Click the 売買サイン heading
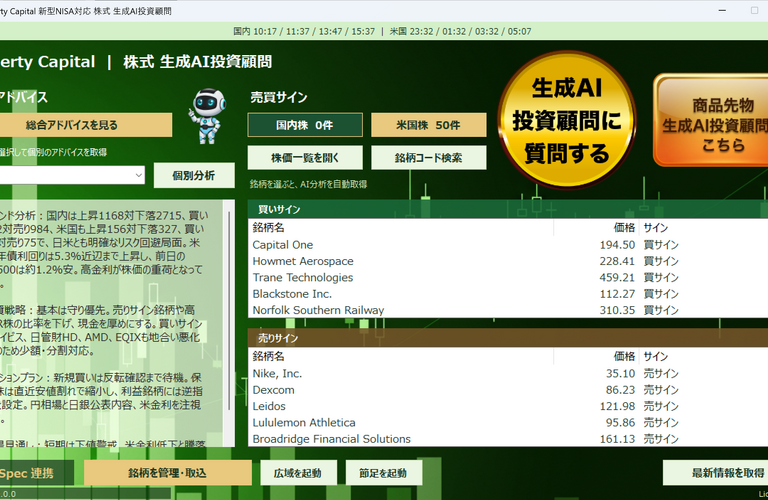 279,97
